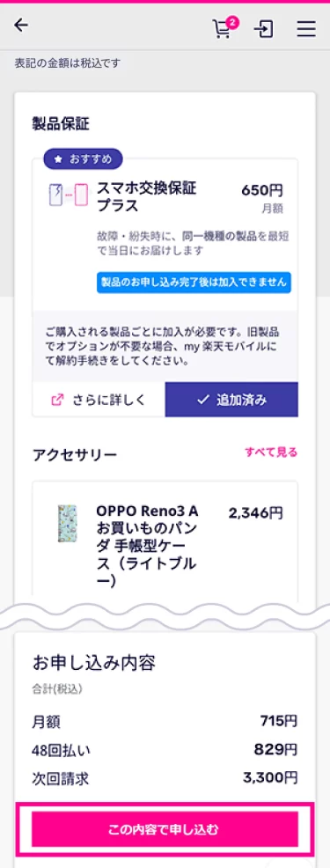Viewport: 330px width, 868px height.
Task: Click the 製品保証 section heading
Action: [x=61, y=124]
